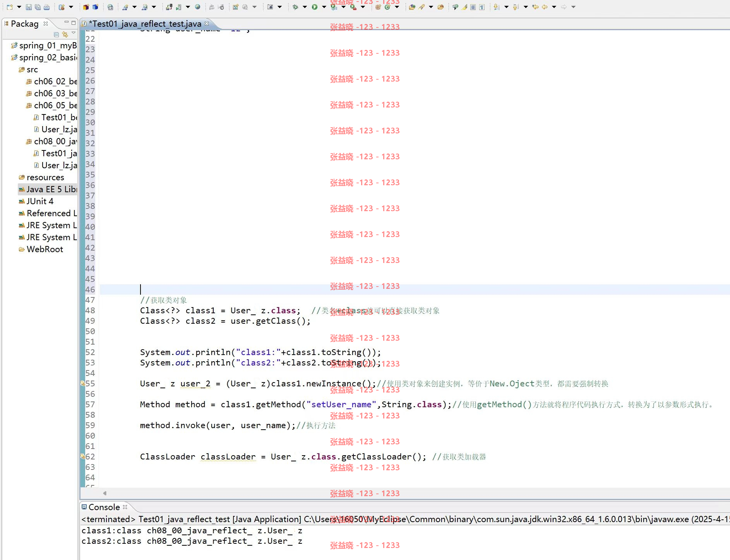Select the ch06_05 package
Viewport: 730px width, 560px height.
(x=51, y=106)
